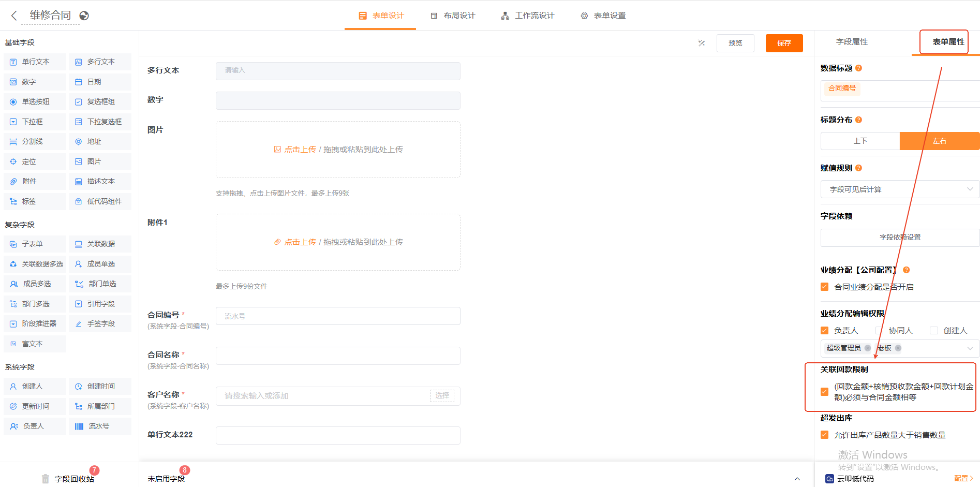Uncheck 合同业绩分配是否开启 checkbox
This screenshot has height=487, width=980.
pyautogui.click(x=825, y=287)
